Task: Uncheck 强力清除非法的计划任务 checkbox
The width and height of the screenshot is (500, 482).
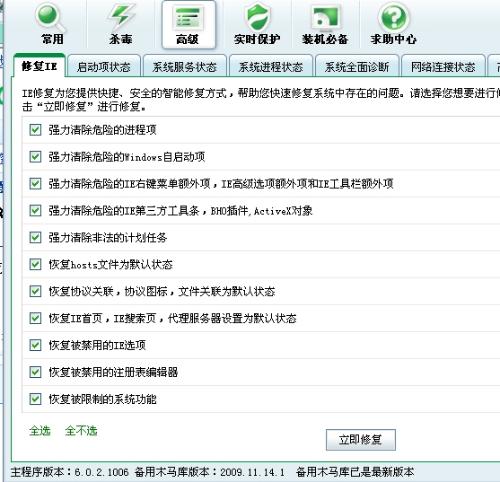Action: (x=35, y=237)
